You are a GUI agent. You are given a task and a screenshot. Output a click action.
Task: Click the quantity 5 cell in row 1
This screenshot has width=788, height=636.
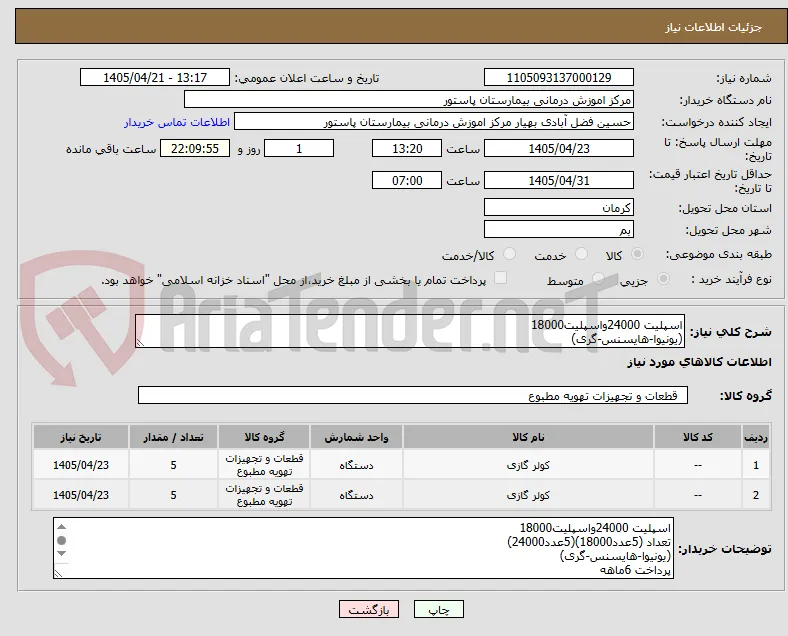[173, 465]
